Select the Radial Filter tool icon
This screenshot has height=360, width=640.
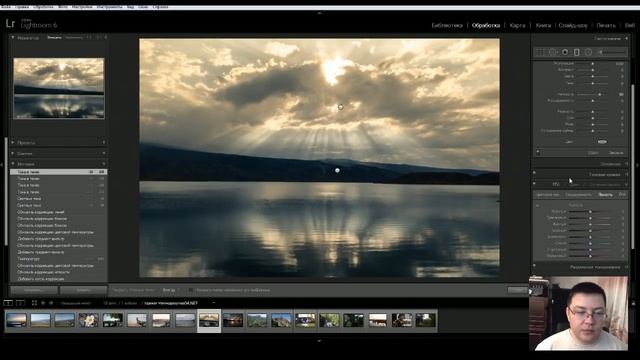tap(588, 52)
